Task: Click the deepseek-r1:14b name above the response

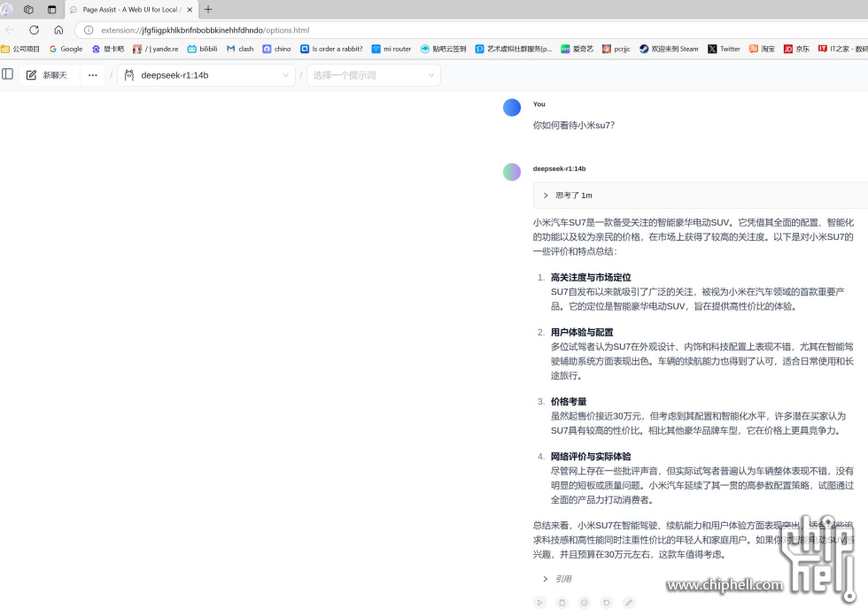Action: pyautogui.click(x=559, y=169)
